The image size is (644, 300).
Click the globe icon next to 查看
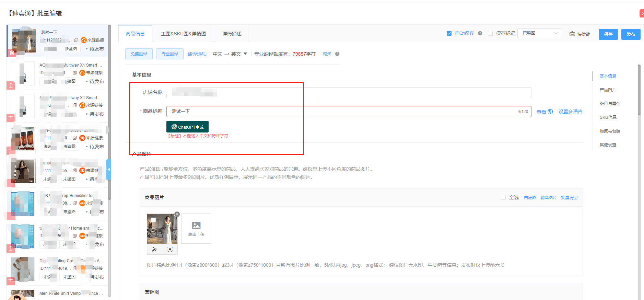click(x=550, y=112)
